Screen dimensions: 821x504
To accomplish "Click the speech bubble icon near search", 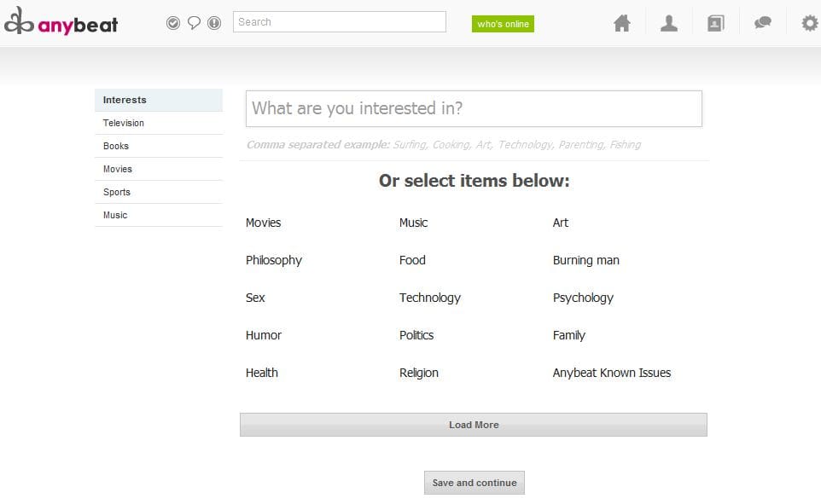I will click(194, 23).
